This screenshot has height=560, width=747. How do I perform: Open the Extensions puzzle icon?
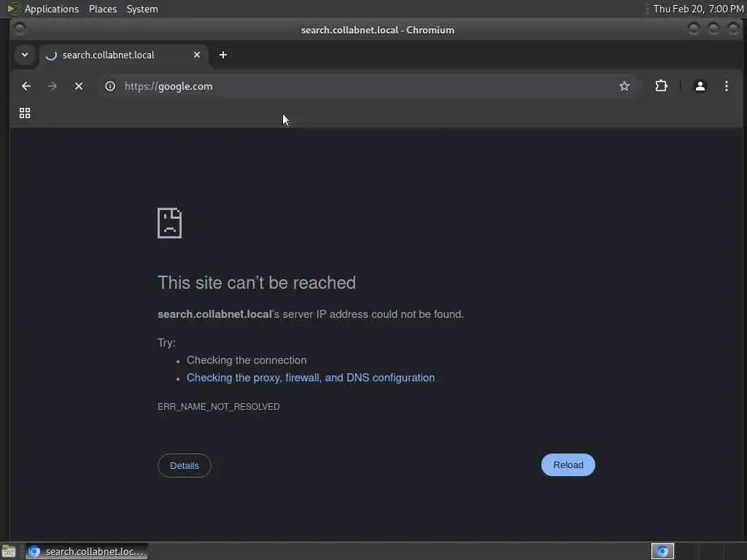pos(661,86)
